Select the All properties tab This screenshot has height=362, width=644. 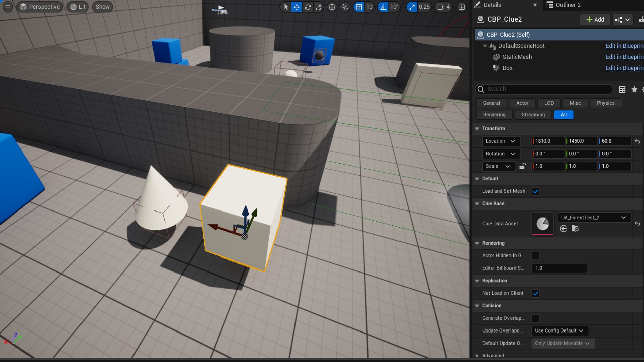click(x=564, y=115)
